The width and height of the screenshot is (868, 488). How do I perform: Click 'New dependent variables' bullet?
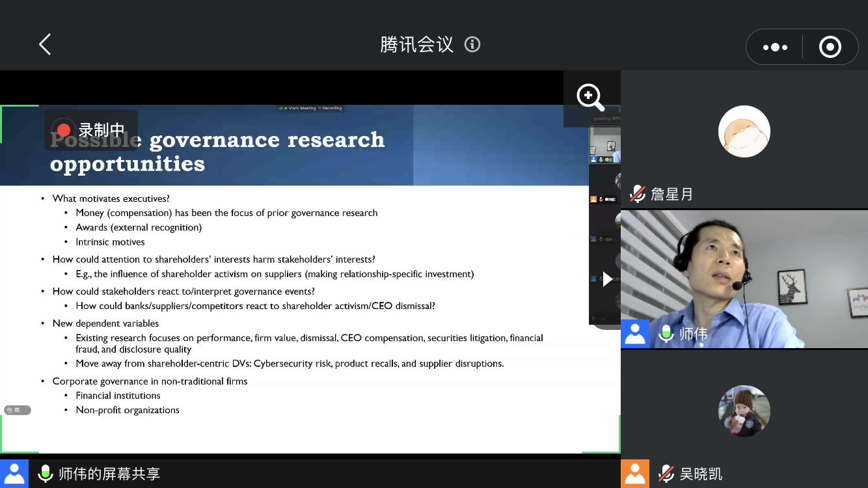point(105,323)
